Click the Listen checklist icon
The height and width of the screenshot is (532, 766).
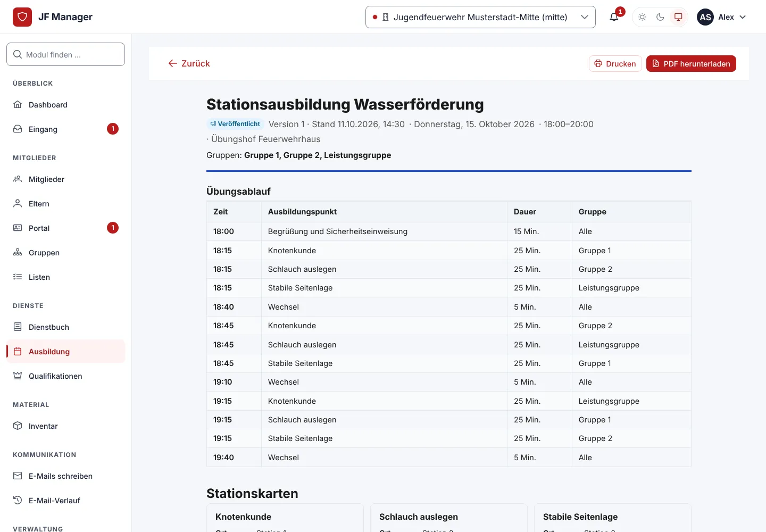point(18,277)
